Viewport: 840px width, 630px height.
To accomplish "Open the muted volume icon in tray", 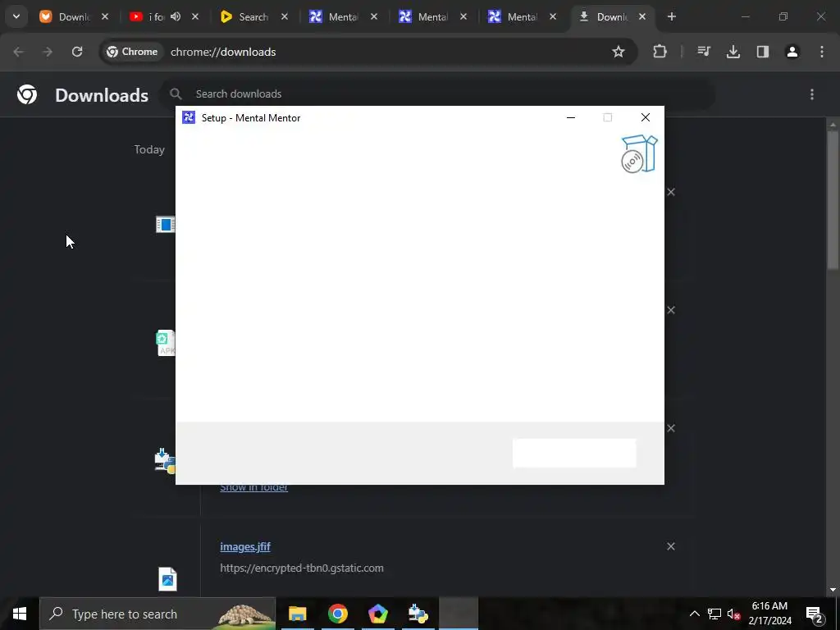I will point(734,614).
